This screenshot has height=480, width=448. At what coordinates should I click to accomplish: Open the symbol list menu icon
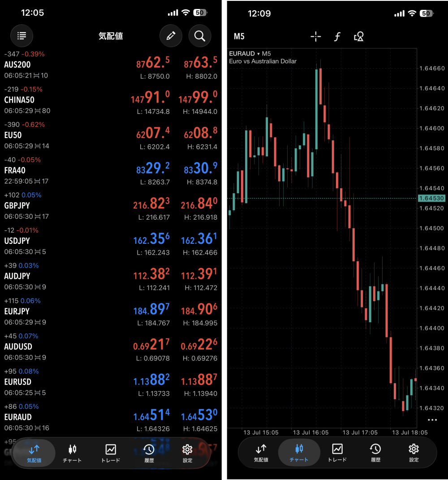click(x=22, y=36)
